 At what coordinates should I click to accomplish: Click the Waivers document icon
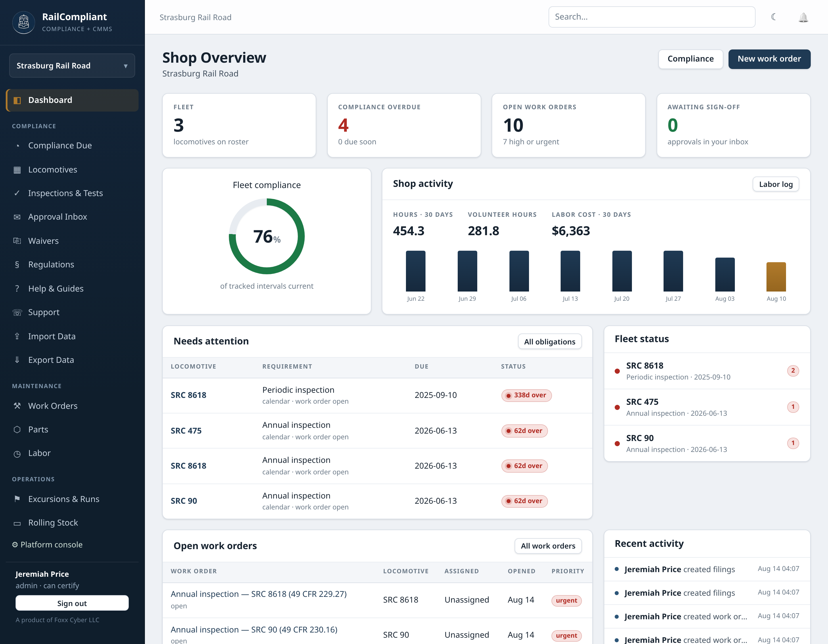[x=17, y=241]
